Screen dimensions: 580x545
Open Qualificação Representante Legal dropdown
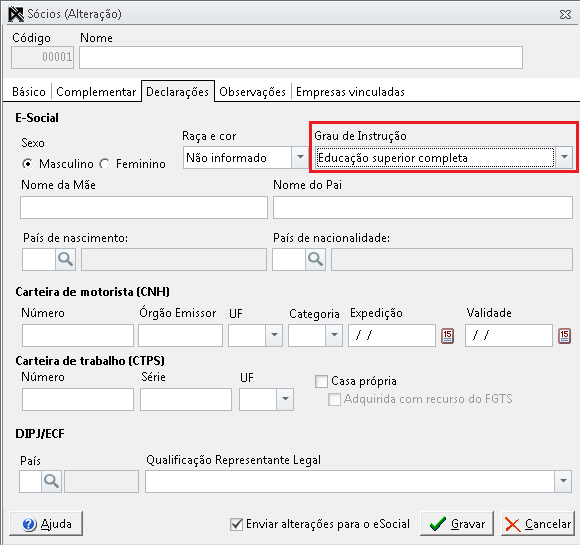coord(563,481)
